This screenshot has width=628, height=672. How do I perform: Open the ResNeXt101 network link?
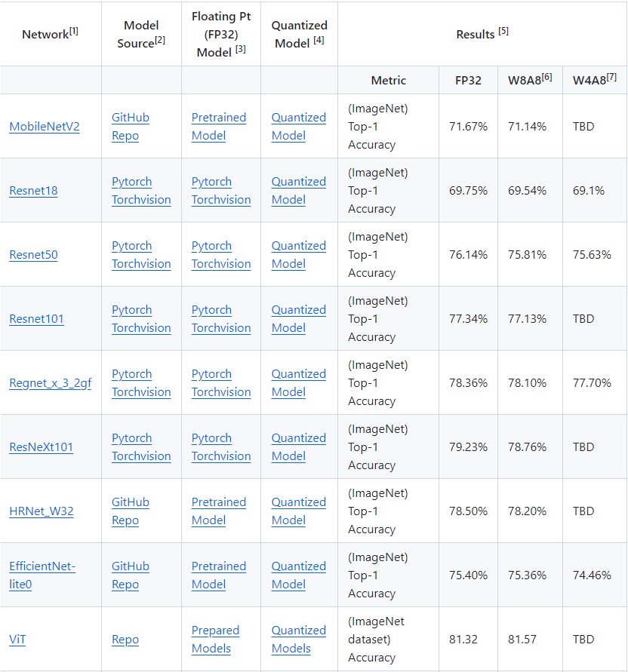41,447
